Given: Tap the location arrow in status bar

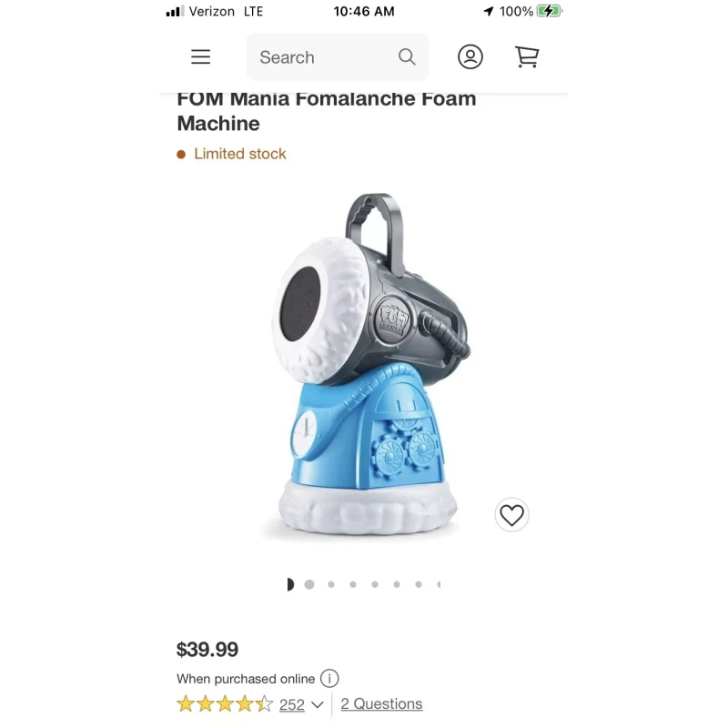Looking at the screenshot, I should click(x=489, y=11).
